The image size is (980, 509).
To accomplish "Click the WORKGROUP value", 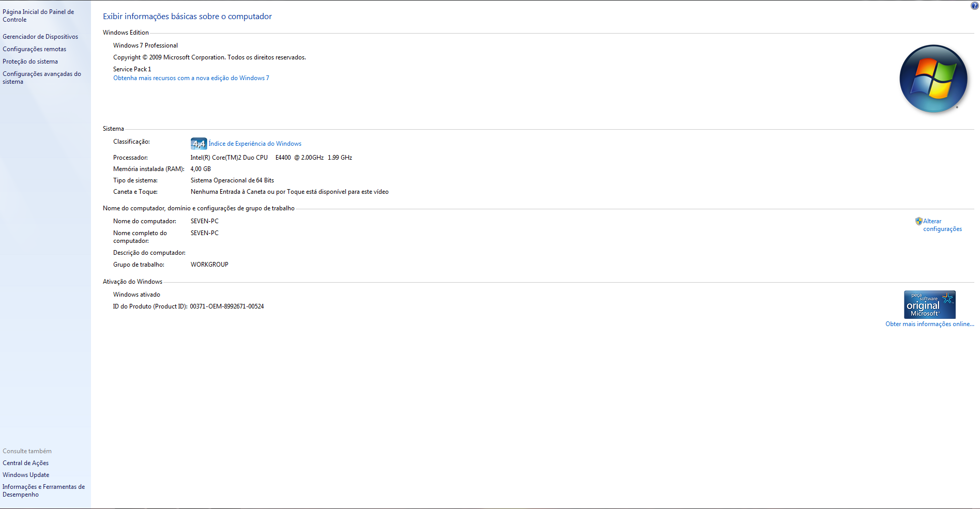I will tap(209, 265).
